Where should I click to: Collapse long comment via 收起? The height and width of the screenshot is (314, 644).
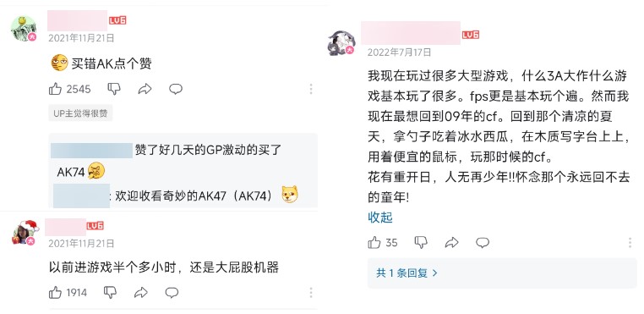[x=380, y=218]
